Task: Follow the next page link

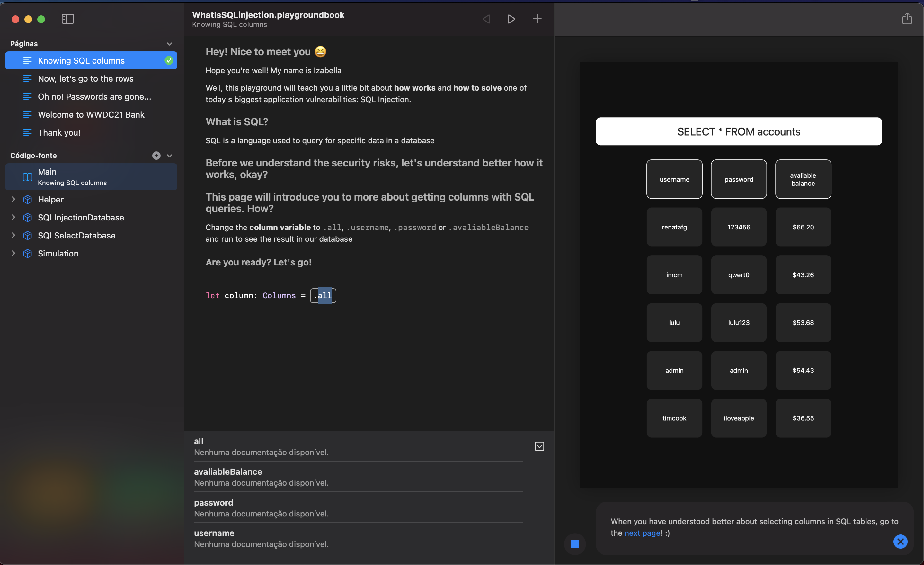Action: [x=642, y=533]
